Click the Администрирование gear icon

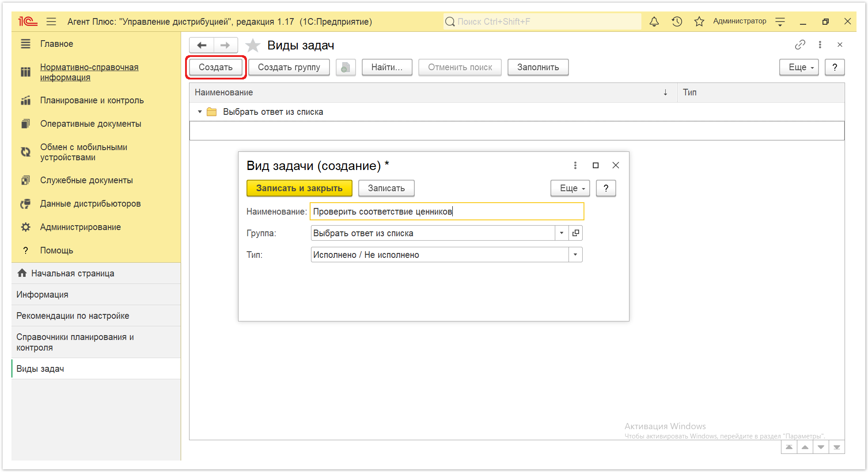pyautogui.click(x=26, y=227)
